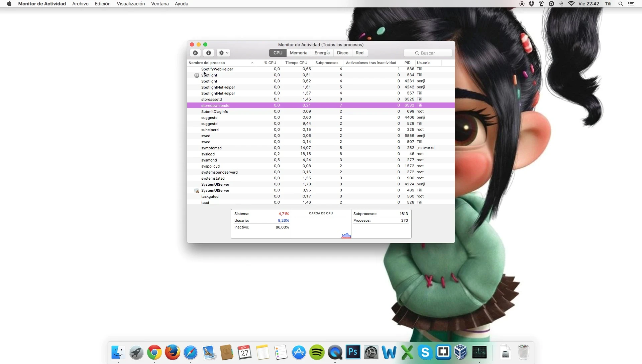Screen dimensions: 642x364
Task: Open the Visualización menu
Action: [x=131, y=4]
